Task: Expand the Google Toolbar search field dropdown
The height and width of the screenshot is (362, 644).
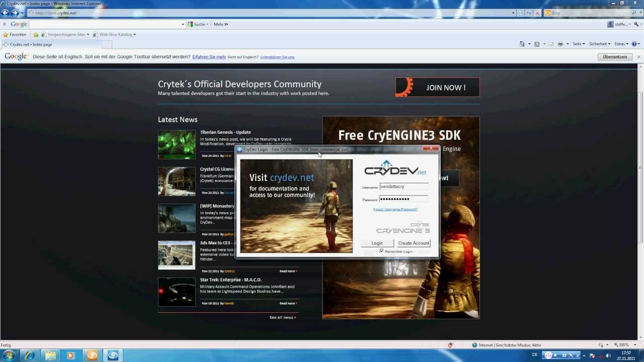Action: (183, 24)
